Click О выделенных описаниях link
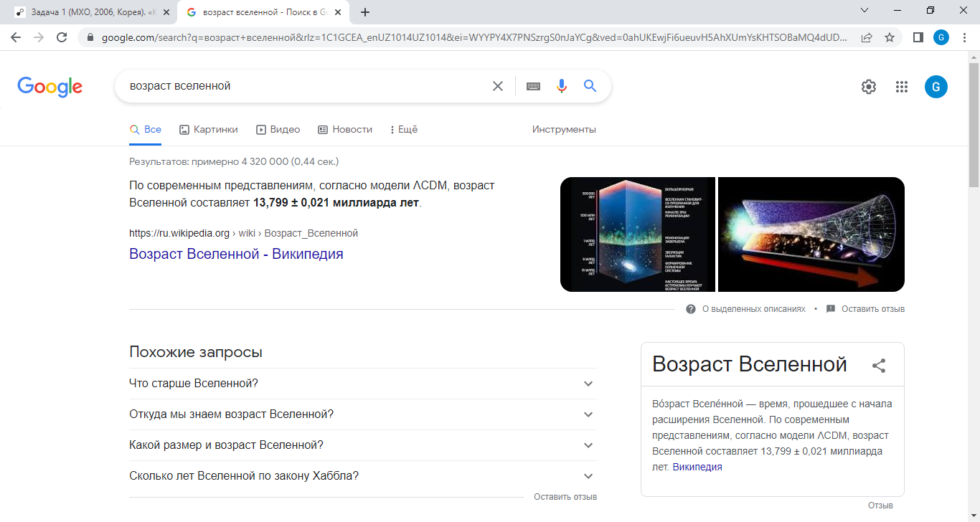This screenshot has width=980, height=522. point(753,309)
